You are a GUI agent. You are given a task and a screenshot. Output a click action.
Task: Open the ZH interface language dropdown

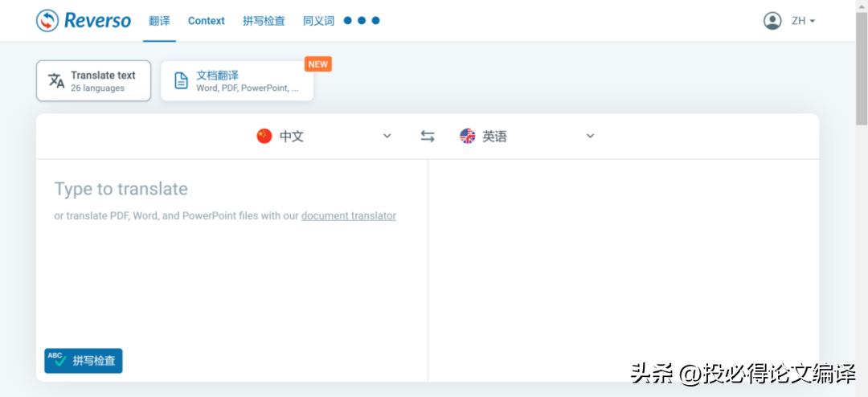803,21
